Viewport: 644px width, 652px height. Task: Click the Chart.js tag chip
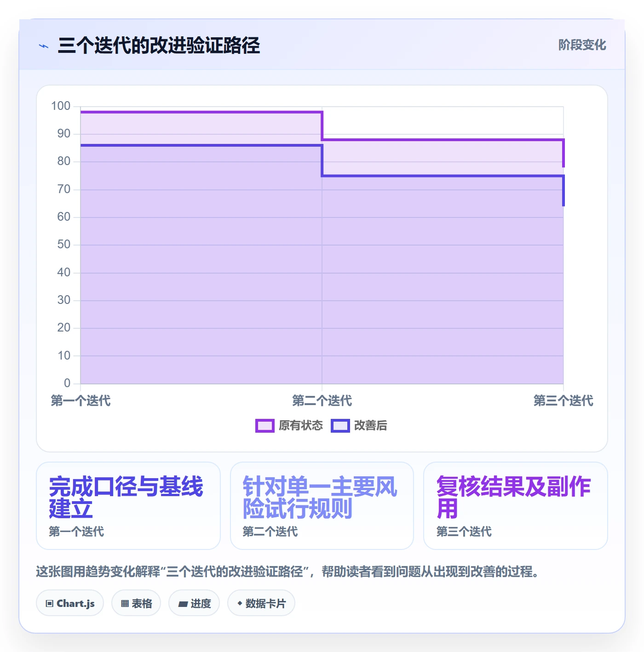pos(70,603)
